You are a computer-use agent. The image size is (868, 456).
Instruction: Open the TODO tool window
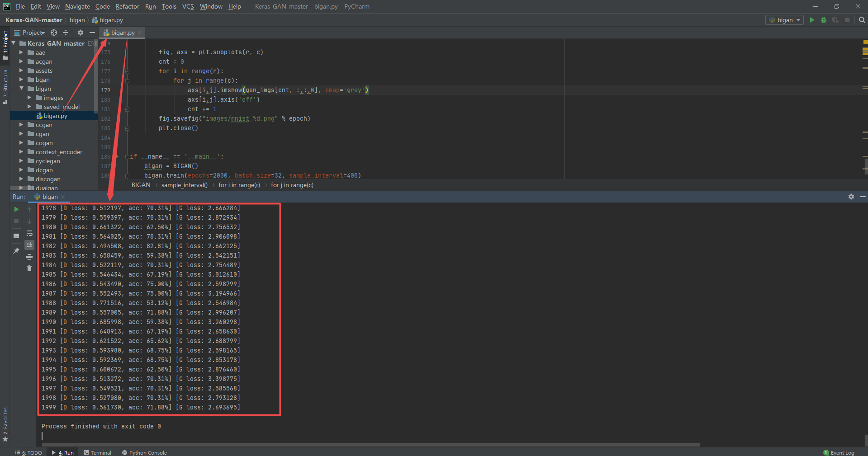[29, 452]
